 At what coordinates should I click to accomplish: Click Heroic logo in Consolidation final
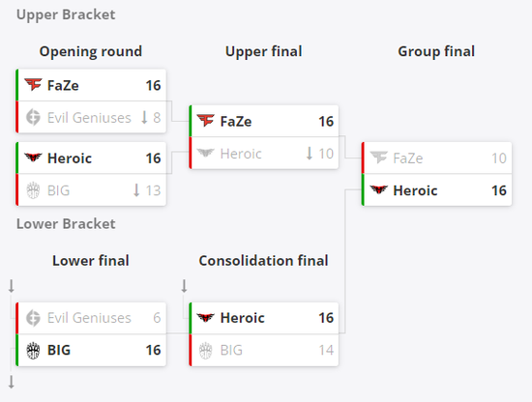[206, 318]
